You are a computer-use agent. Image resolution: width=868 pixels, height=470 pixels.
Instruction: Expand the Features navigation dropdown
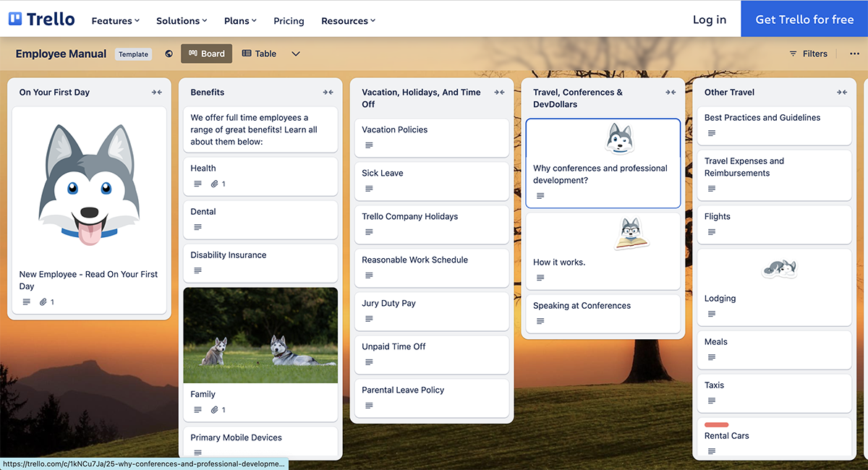pos(115,20)
